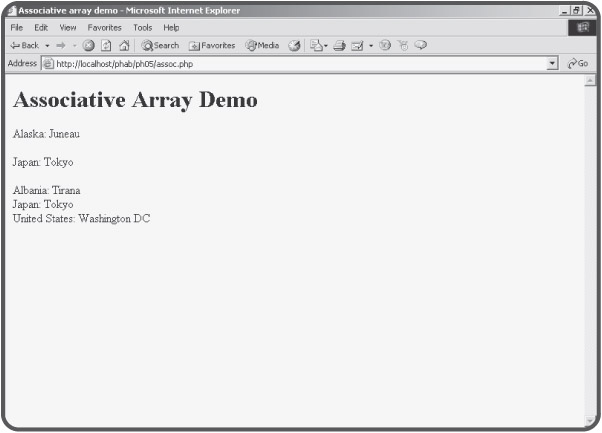Print the current page
The image size is (602, 433).
339,45
